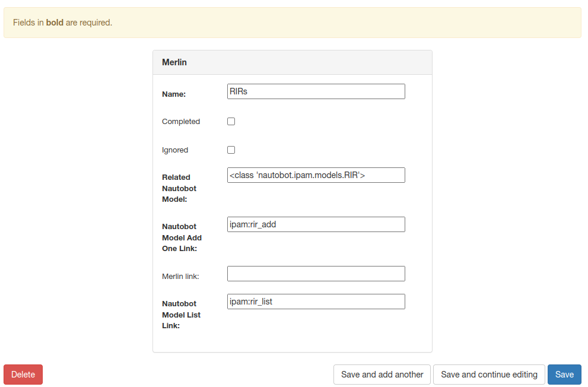Click the Nautobot Model List Link label
588x387 pixels.
181,315
